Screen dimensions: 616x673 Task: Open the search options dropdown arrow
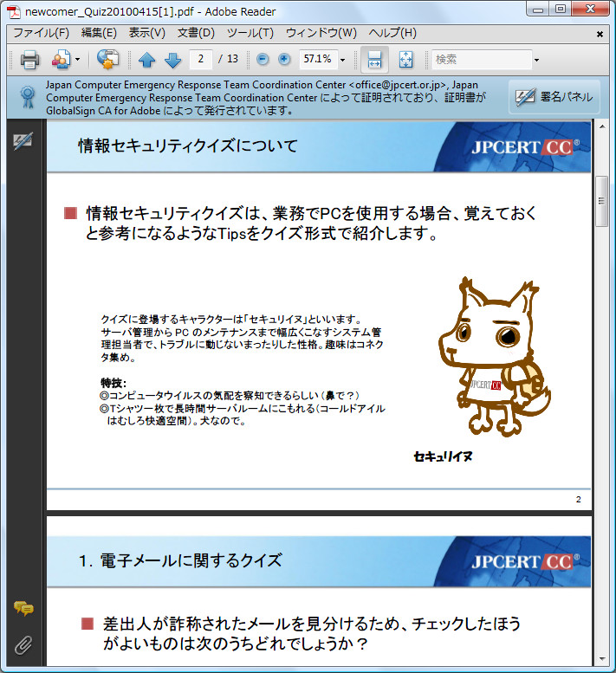coord(536,60)
